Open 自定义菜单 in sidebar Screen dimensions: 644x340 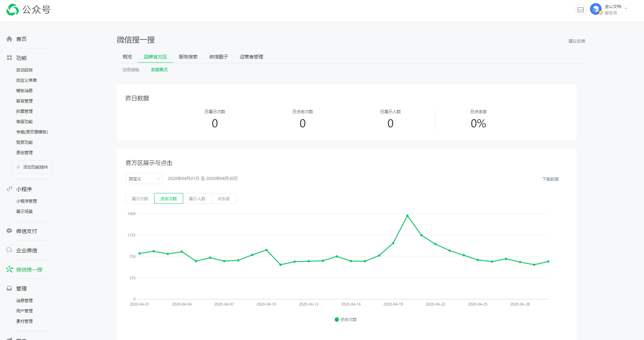pyautogui.click(x=27, y=80)
